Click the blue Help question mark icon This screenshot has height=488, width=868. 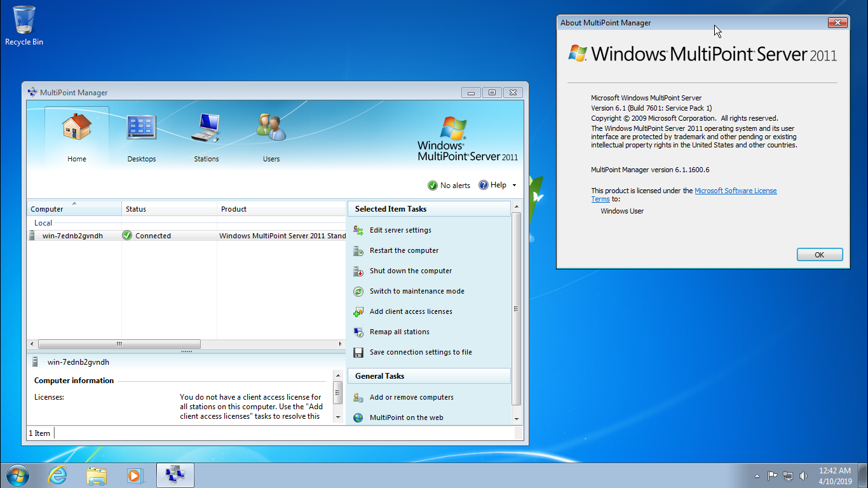click(x=484, y=185)
